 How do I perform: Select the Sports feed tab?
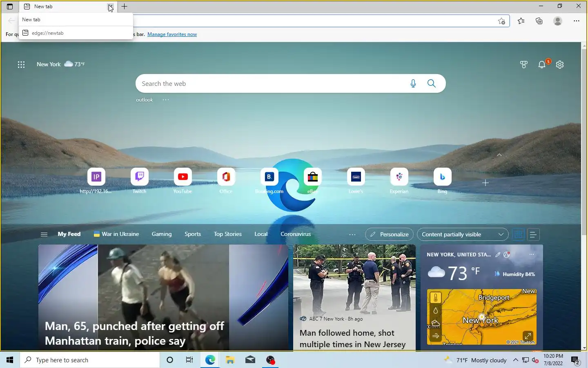tap(193, 234)
